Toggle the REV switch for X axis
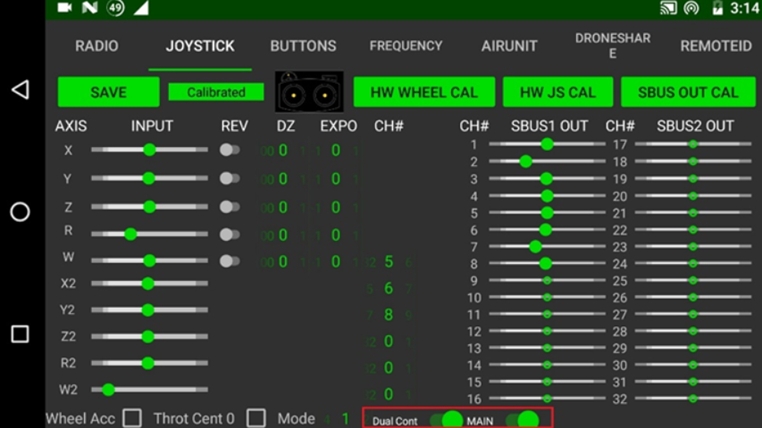 coord(229,150)
